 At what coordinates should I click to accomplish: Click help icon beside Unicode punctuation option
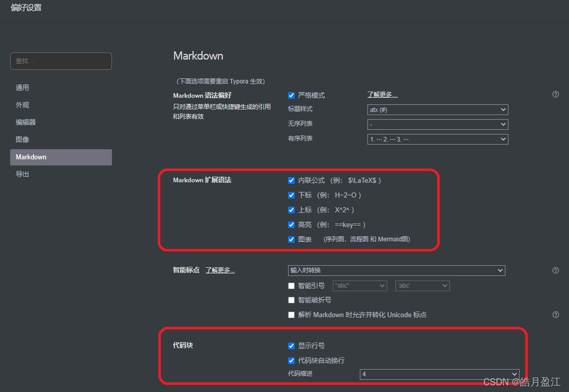[x=556, y=315]
